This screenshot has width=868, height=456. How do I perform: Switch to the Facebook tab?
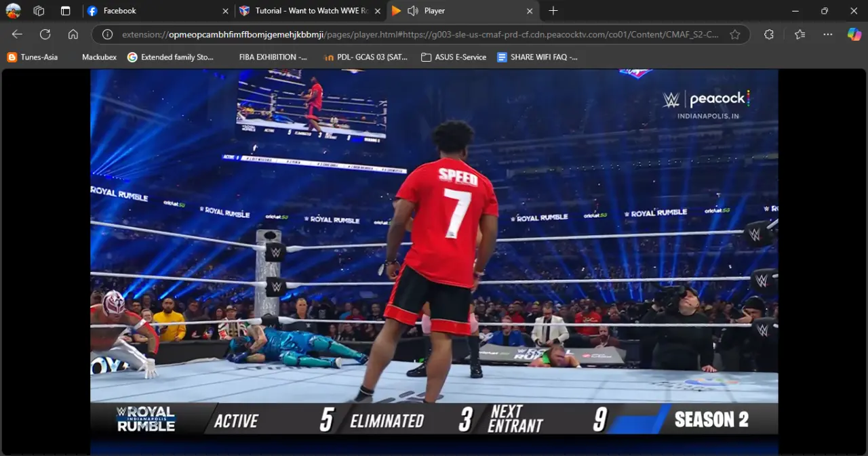[158, 11]
